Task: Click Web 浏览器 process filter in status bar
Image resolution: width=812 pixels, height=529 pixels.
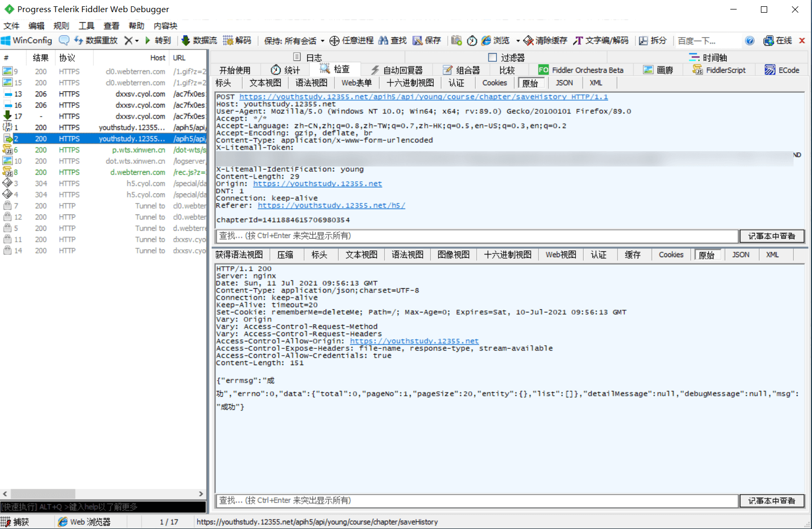Action: [84, 522]
